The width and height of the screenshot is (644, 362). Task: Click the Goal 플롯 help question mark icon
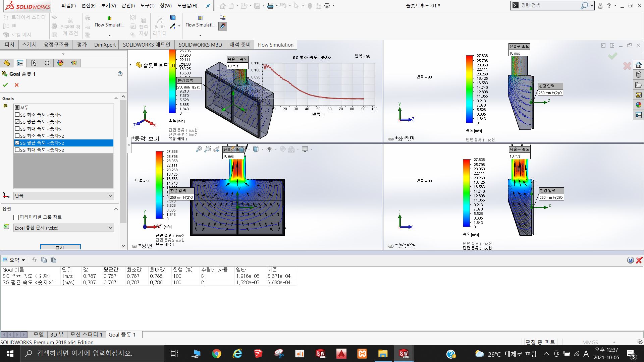point(120,74)
